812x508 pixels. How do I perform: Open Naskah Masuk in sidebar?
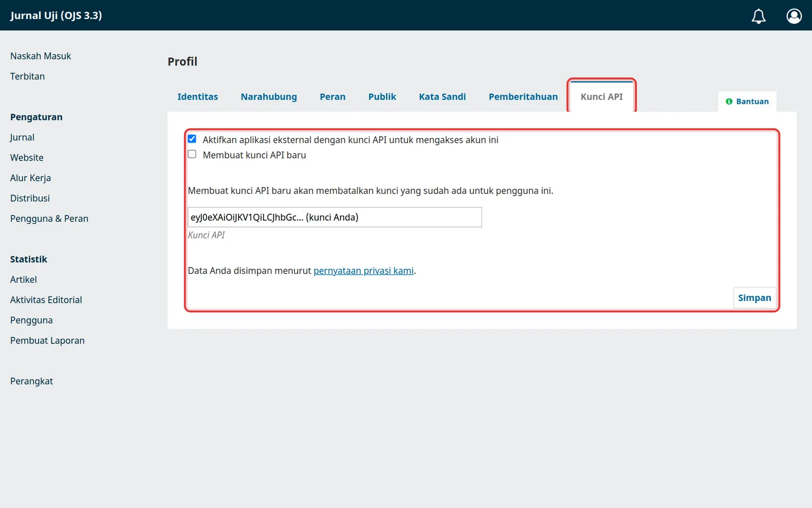41,56
